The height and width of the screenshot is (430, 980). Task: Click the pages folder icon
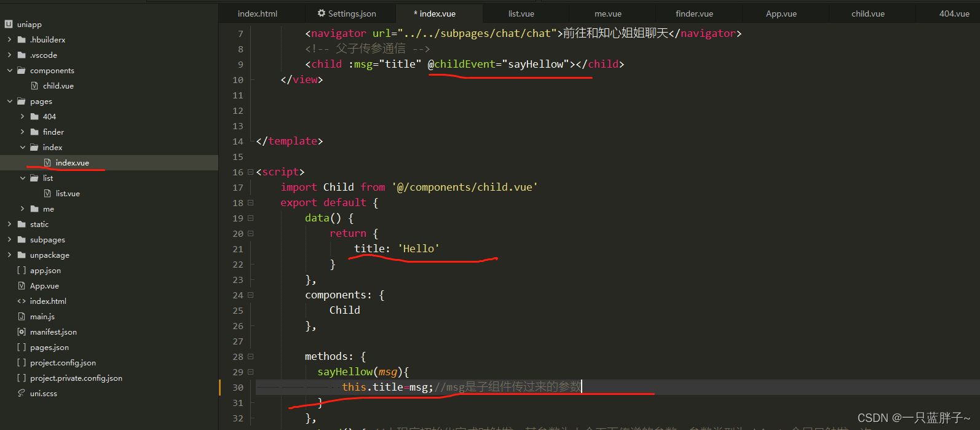[22, 101]
